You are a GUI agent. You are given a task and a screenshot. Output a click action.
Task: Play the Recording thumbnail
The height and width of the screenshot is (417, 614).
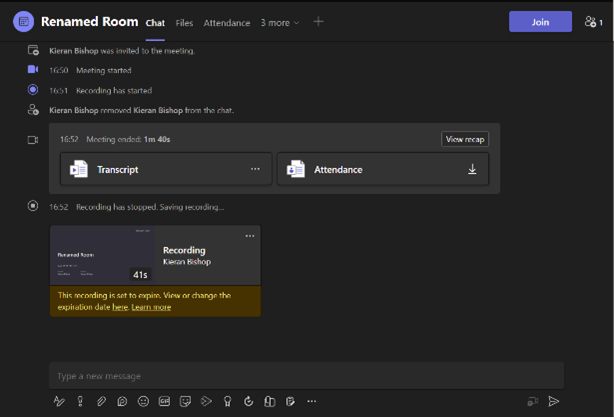click(x=103, y=255)
